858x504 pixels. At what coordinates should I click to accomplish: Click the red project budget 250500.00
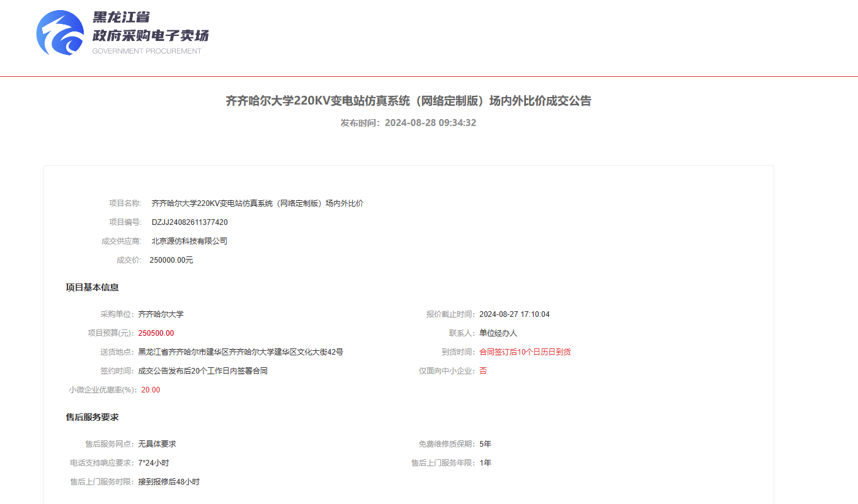(x=156, y=333)
